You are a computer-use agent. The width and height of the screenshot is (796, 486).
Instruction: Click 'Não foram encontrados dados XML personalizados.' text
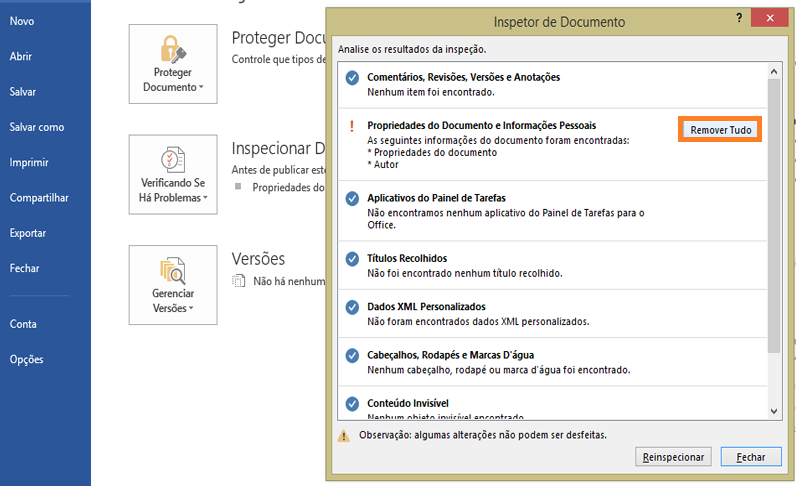[478, 321]
